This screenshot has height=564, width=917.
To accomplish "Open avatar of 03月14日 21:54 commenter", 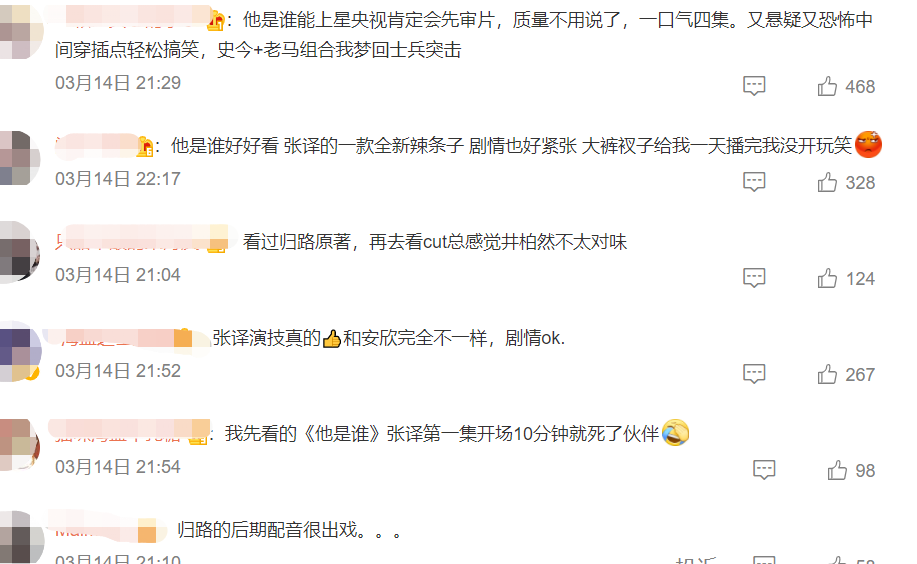I will pos(19,445).
